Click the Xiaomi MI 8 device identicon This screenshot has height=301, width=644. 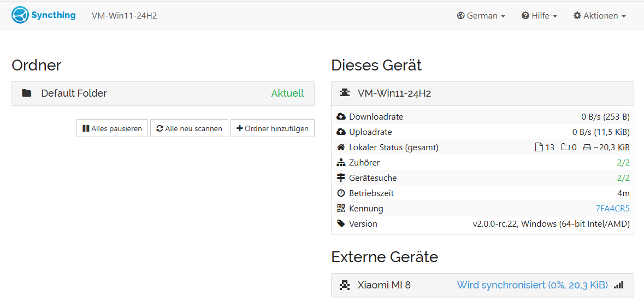point(345,285)
